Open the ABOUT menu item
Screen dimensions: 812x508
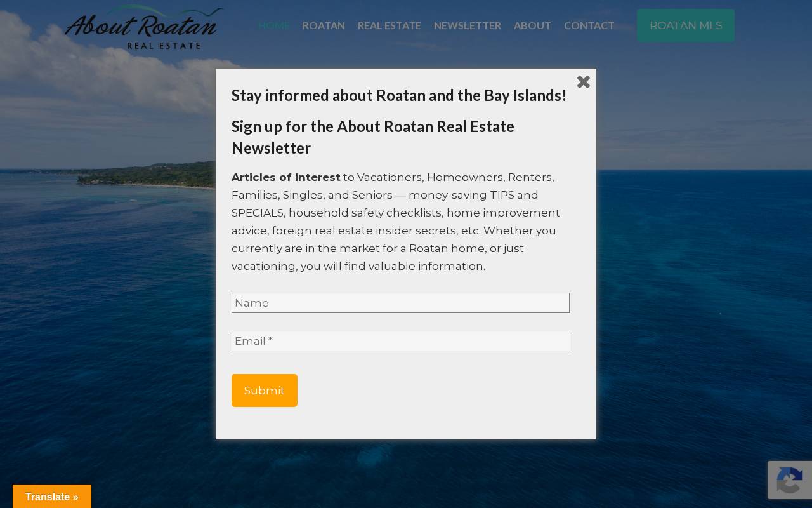point(532,25)
